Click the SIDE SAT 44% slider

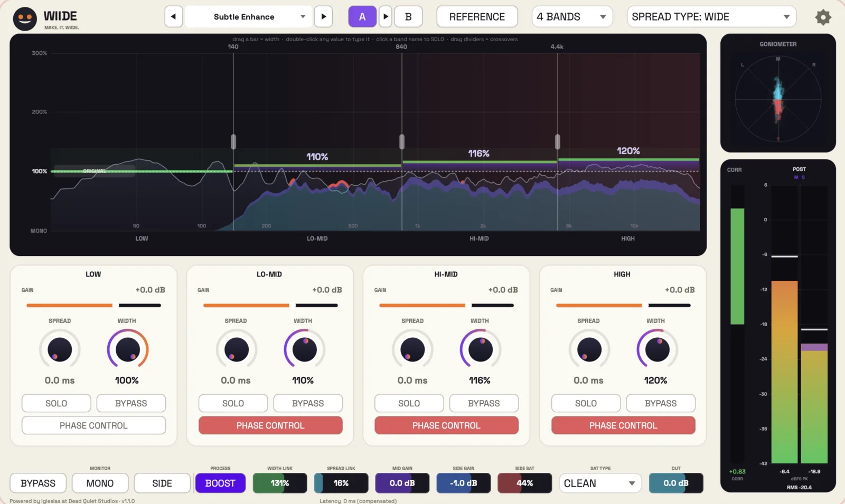(524, 483)
